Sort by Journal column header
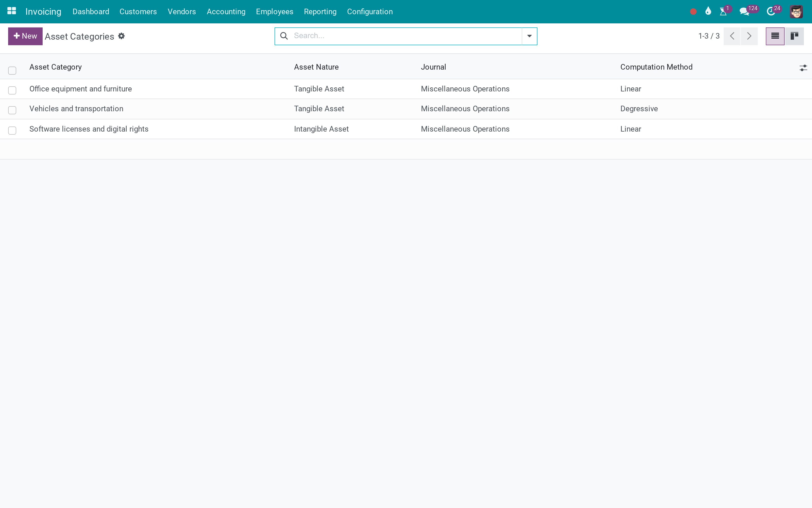Image resolution: width=812 pixels, height=508 pixels. click(433, 67)
